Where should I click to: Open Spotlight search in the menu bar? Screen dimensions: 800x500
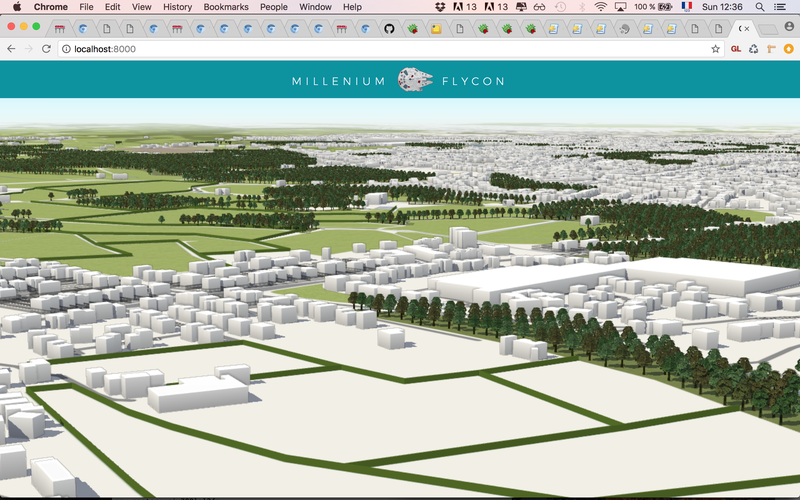pos(760,7)
